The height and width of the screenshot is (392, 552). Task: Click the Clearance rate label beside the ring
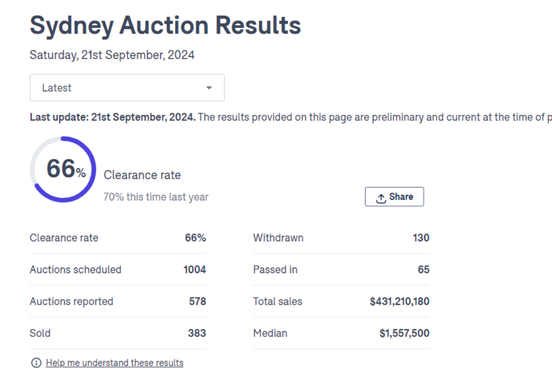142,175
